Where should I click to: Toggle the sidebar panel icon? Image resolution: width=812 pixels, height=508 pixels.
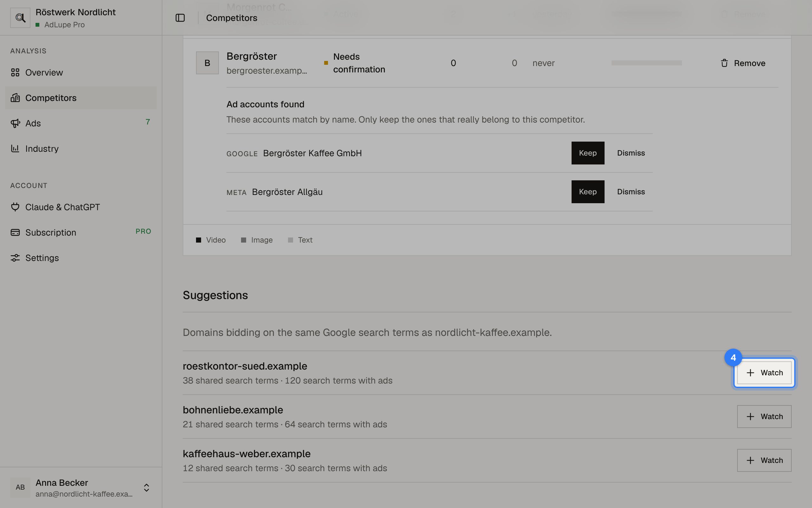coord(180,18)
